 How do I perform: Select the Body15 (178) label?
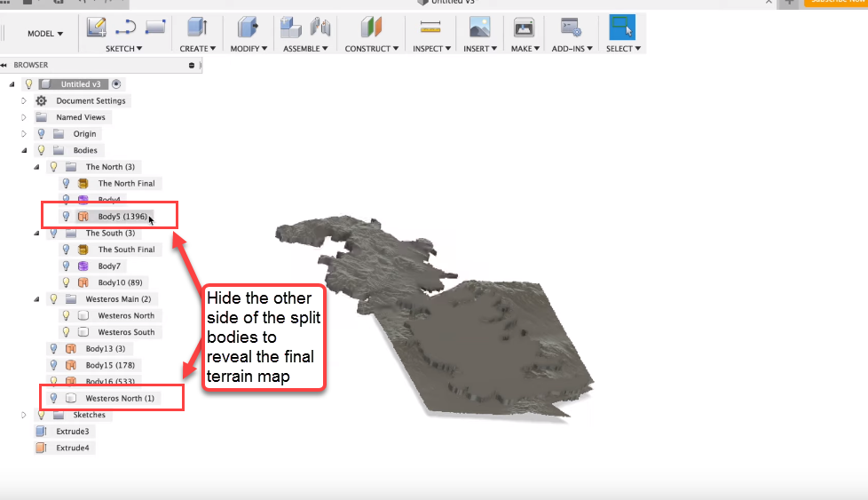[x=110, y=365]
